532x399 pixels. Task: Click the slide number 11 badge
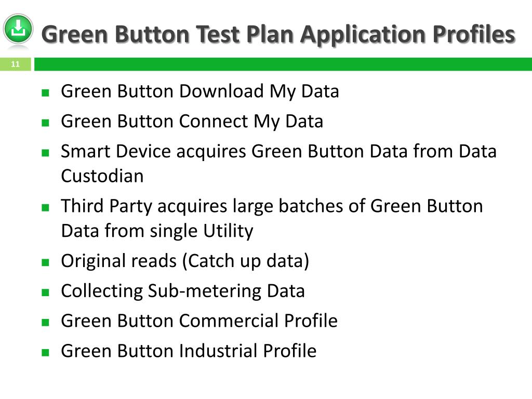coord(16,64)
